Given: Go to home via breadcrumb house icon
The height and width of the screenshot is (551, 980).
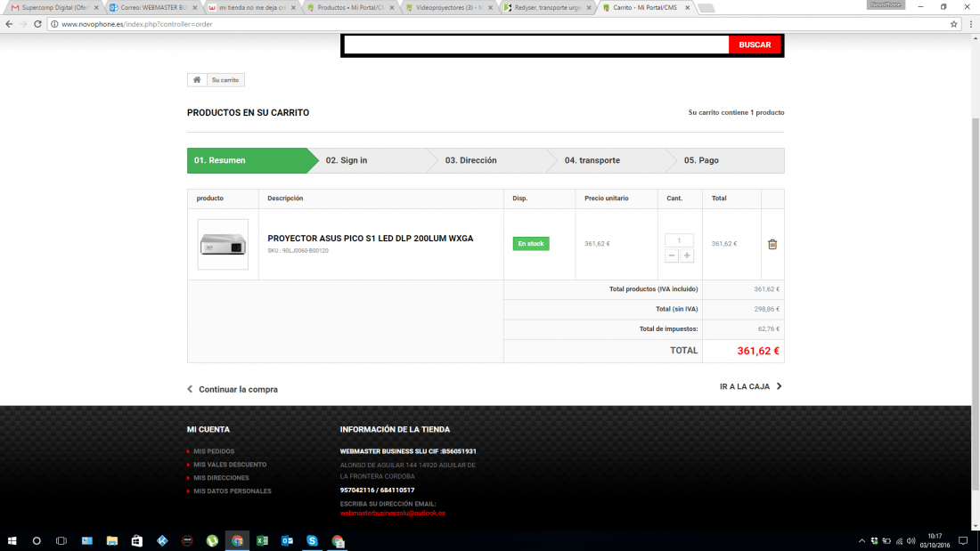Looking at the screenshot, I should pyautogui.click(x=197, y=80).
